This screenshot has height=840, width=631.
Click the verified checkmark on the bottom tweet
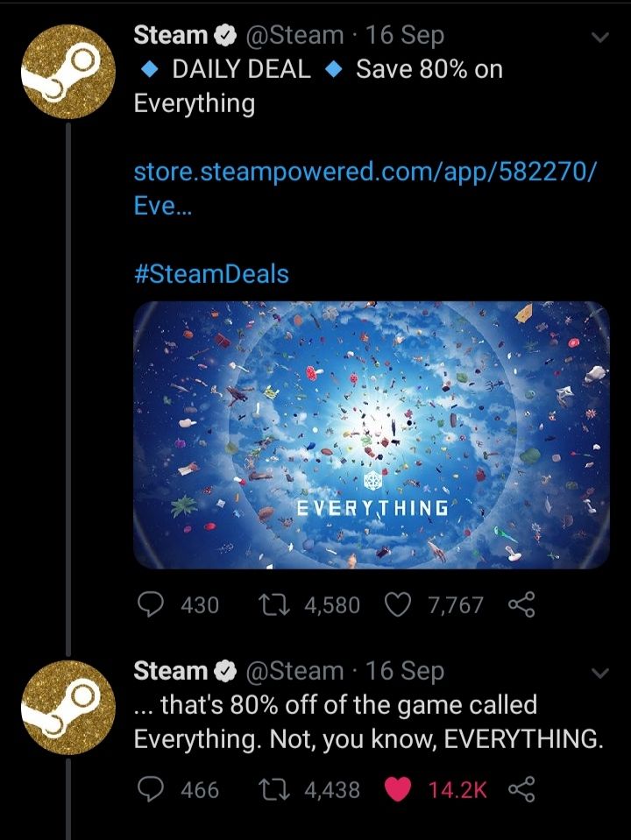(227, 672)
